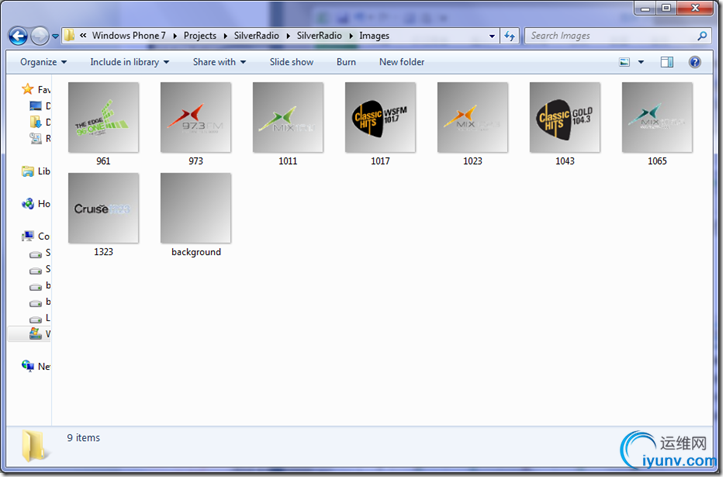Viewport: 723px width, 477px height.
Task: Open Computer icon in navigation pane
Action: (28, 236)
